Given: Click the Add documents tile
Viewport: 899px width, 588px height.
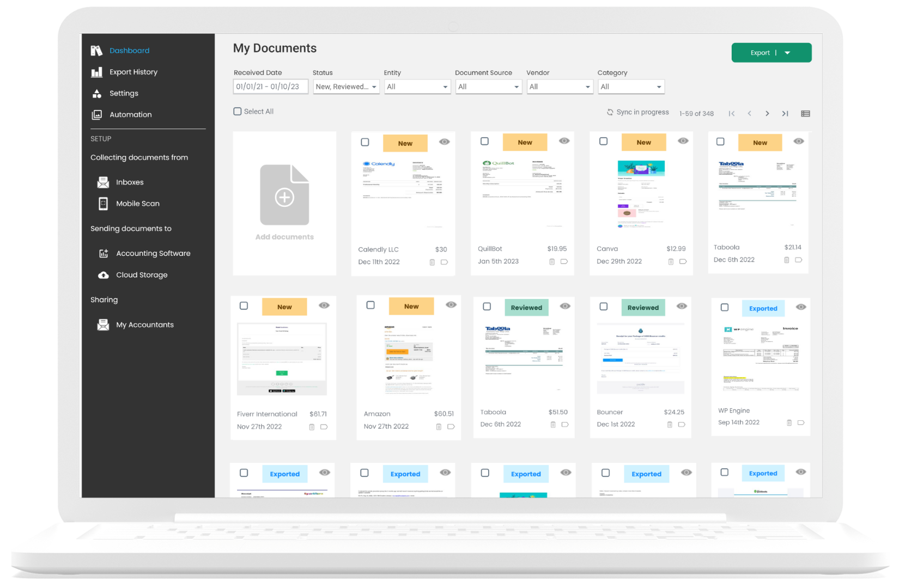Looking at the screenshot, I should (x=284, y=203).
